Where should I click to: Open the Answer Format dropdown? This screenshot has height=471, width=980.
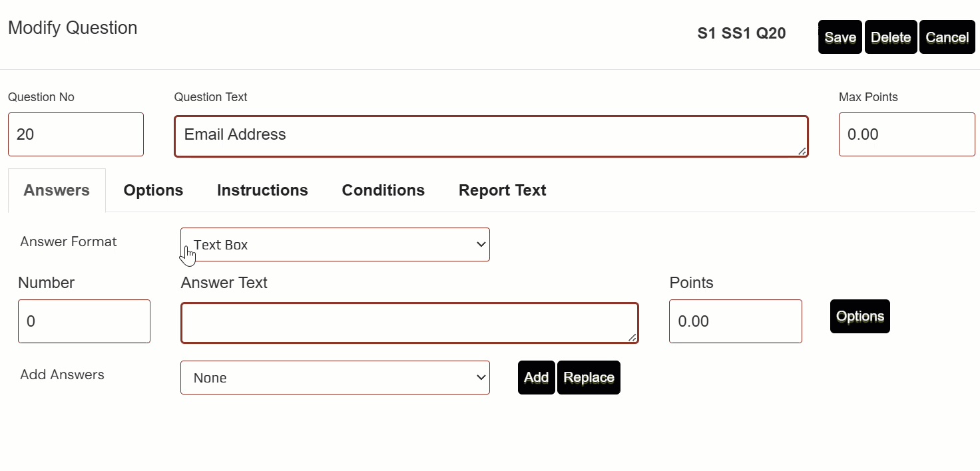point(335,245)
